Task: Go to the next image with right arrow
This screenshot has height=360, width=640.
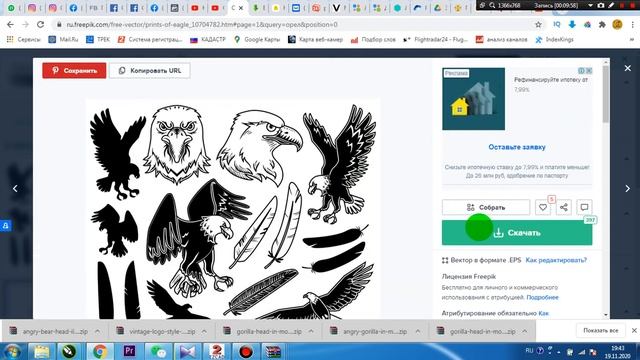Action: tap(628, 189)
